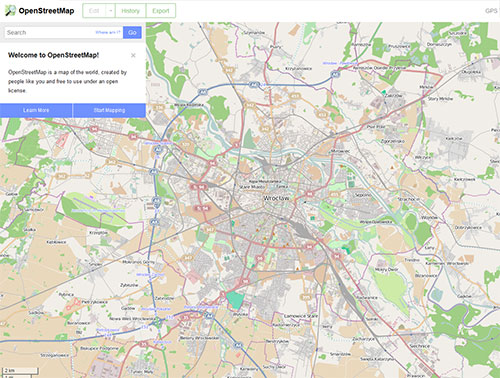Click the Siechnice town label

pos(420,346)
